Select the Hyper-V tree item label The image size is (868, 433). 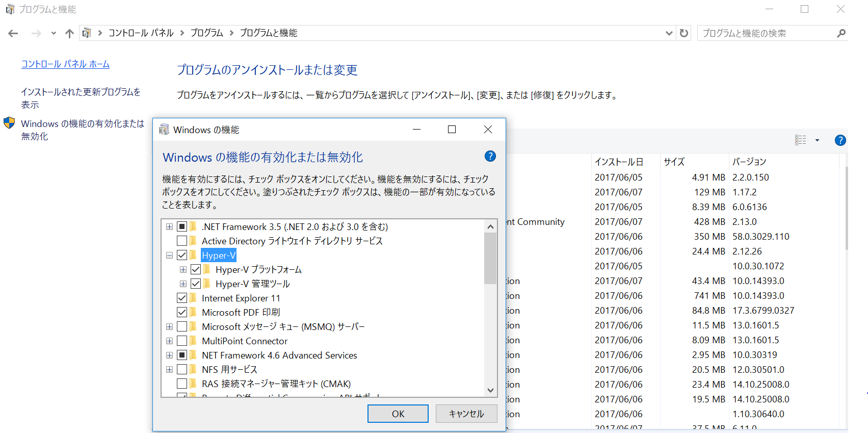219,255
